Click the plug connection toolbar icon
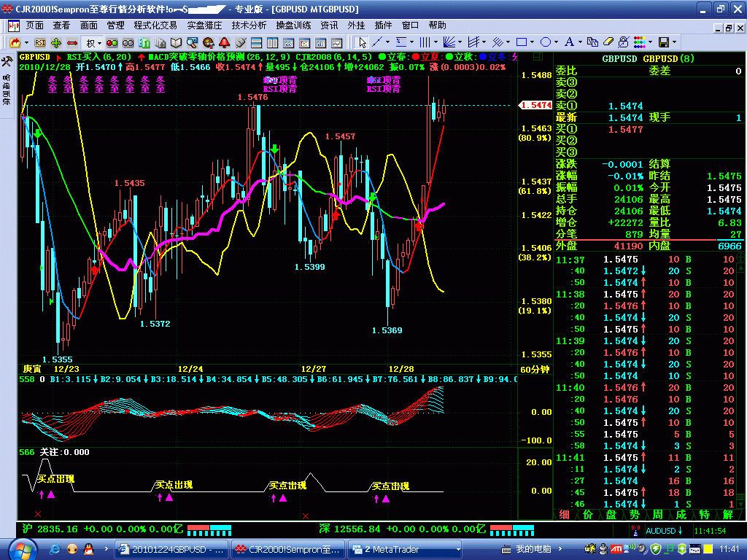This screenshot has height=560, width=747. pos(241,43)
